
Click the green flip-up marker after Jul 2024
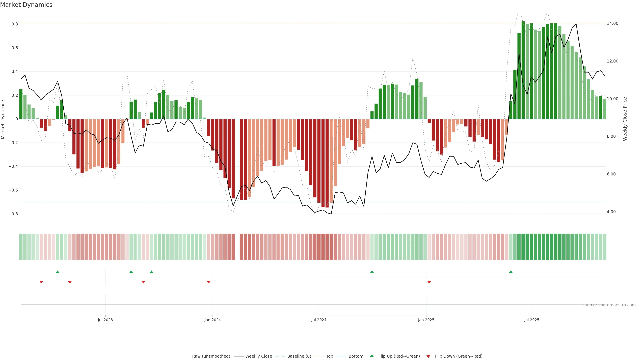(372, 272)
